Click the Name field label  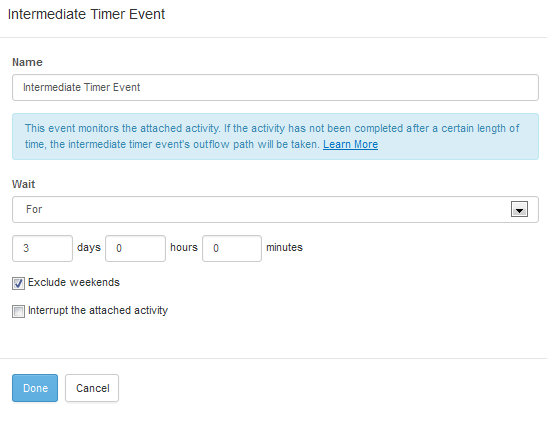coord(27,62)
